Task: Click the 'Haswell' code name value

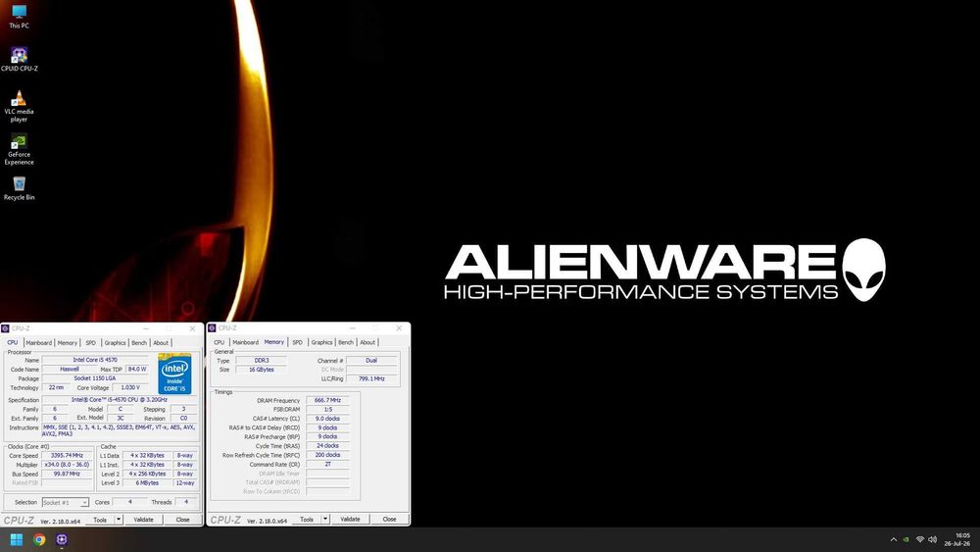Action: click(x=70, y=369)
